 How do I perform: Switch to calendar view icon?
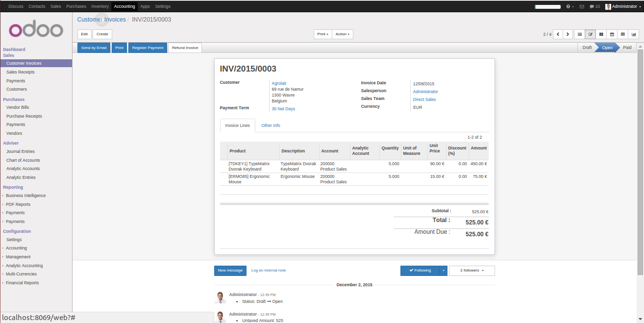612,34
